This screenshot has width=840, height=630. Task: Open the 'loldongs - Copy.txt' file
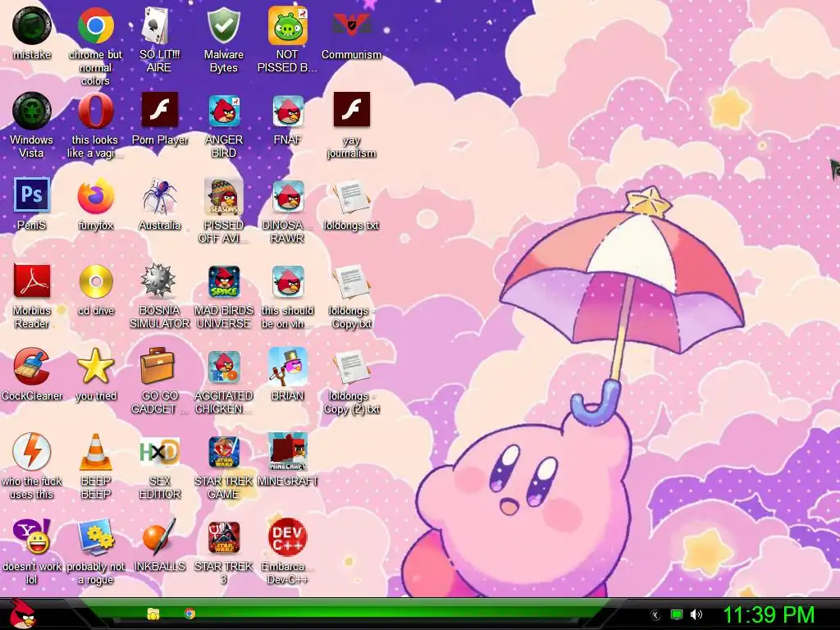351,282
